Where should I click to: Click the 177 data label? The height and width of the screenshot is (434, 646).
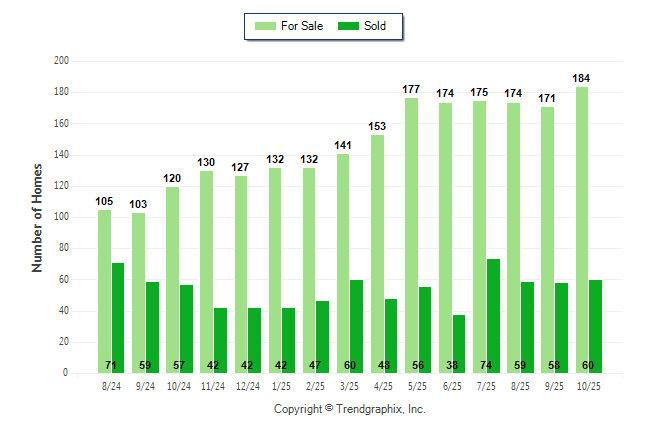411,89
